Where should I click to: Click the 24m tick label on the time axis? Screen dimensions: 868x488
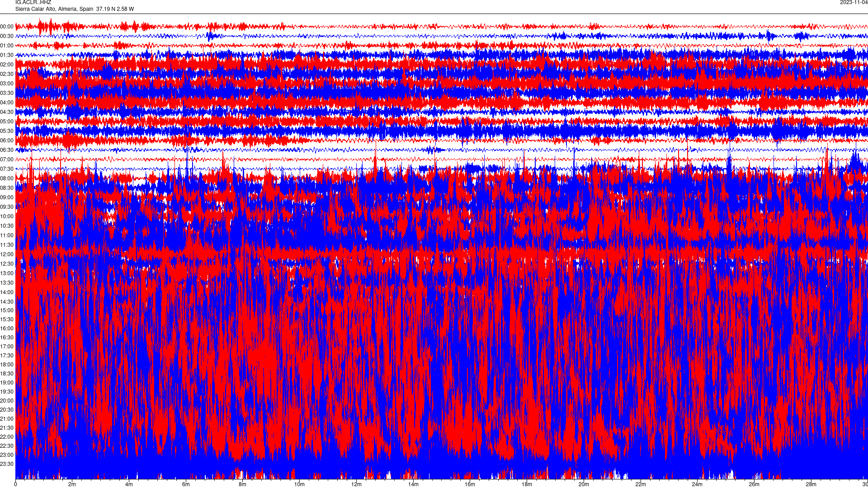coord(697,484)
